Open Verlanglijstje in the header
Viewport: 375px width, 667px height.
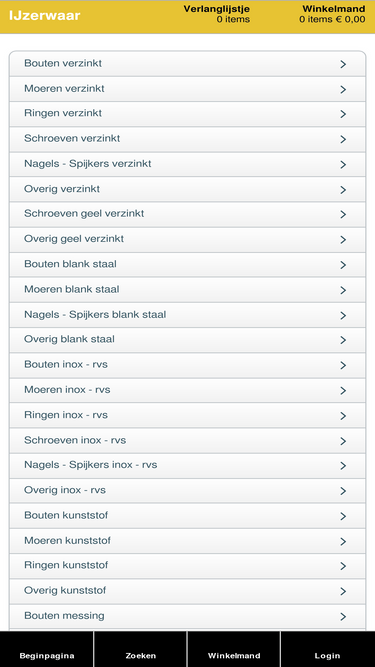[x=216, y=14]
